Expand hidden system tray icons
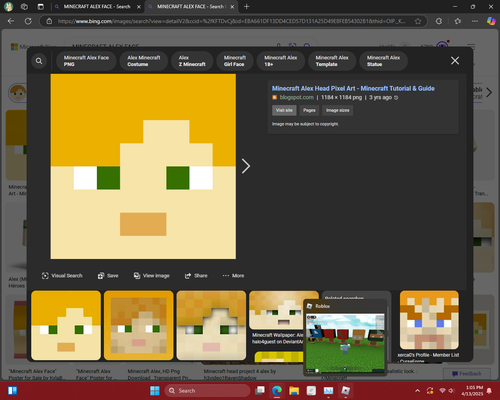500x400 pixels. [417, 390]
